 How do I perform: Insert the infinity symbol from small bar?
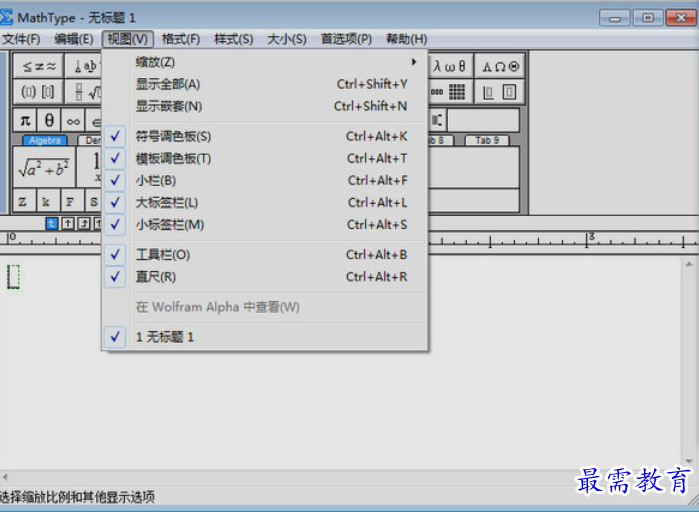tap(73, 120)
